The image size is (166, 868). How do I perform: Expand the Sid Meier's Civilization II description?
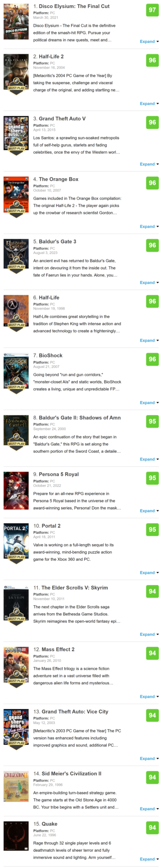(149, 809)
